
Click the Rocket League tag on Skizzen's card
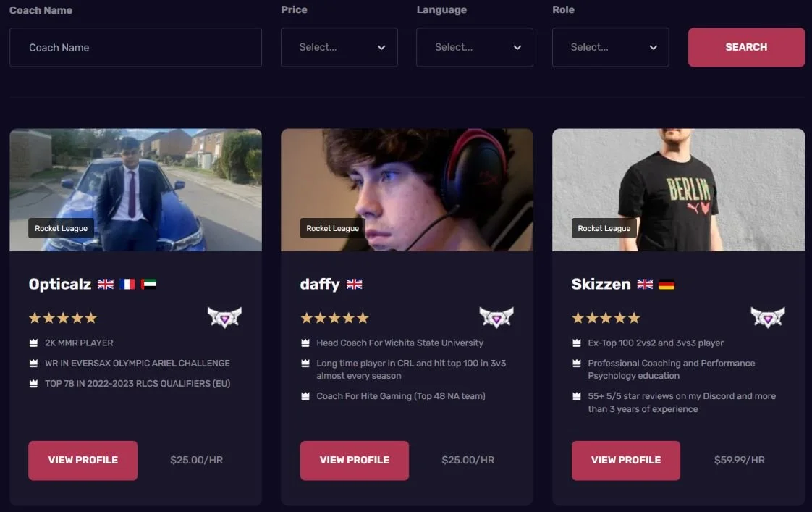pos(604,228)
